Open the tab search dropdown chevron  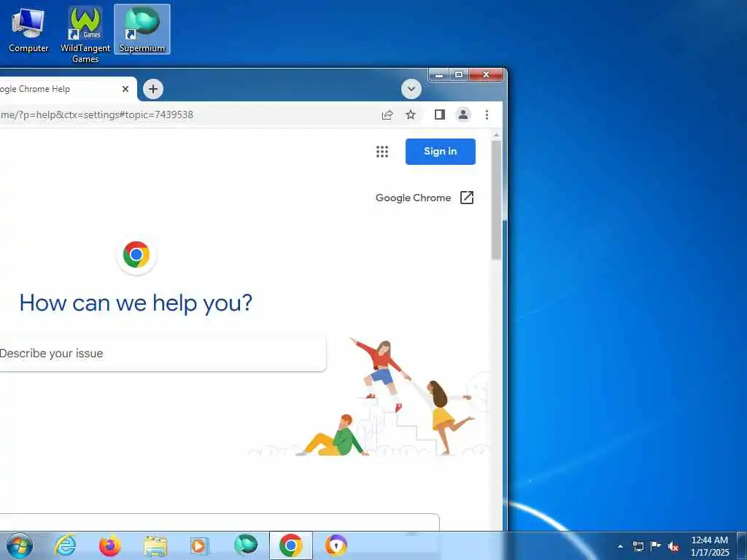pyautogui.click(x=411, y=89)
